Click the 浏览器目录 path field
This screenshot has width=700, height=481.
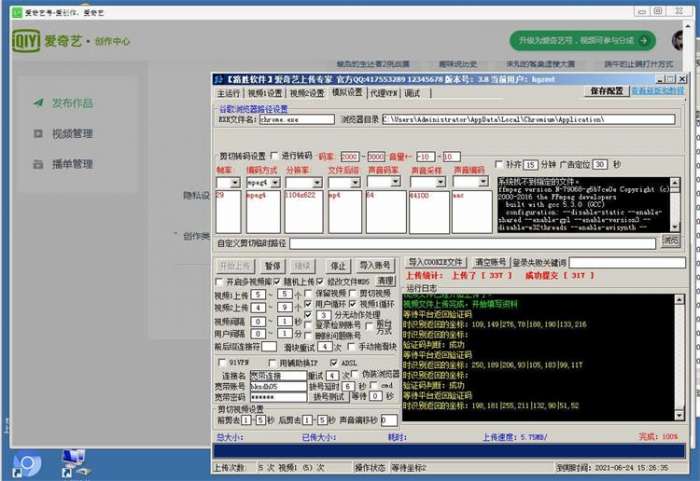529,119
